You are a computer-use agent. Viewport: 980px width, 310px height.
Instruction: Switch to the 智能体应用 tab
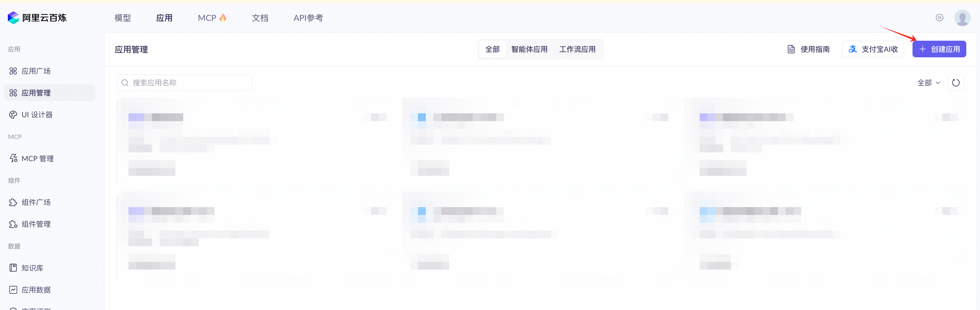(x=529, y=49)
